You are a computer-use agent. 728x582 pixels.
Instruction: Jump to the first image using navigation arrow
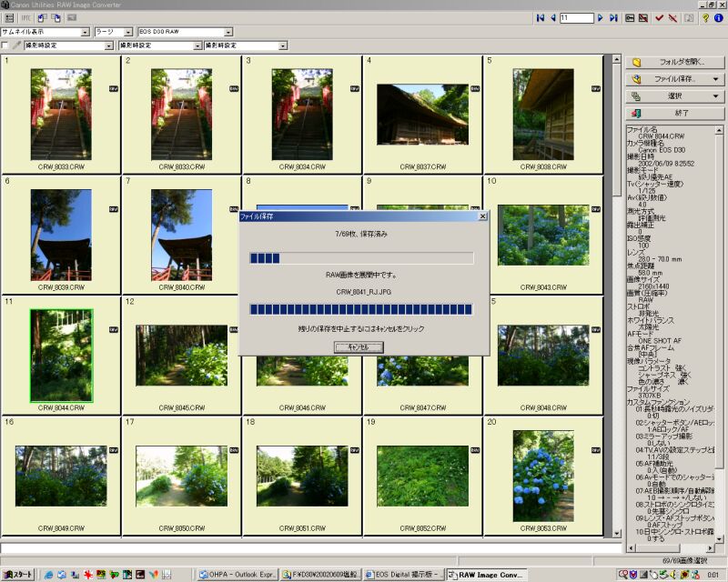pos(541,17)
